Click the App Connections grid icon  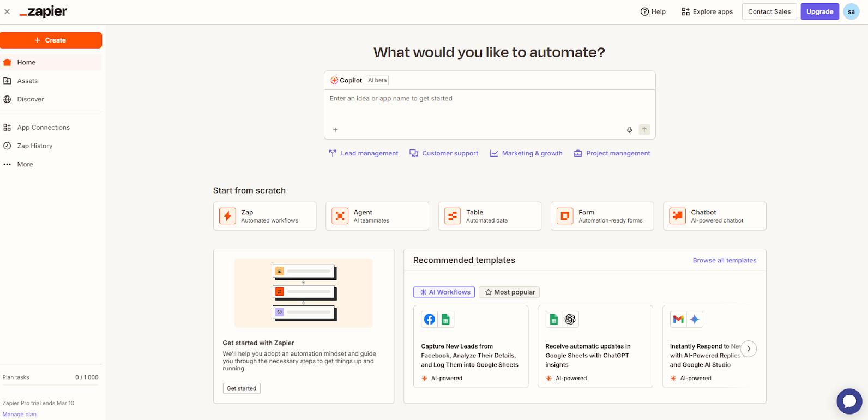point(7,128)
